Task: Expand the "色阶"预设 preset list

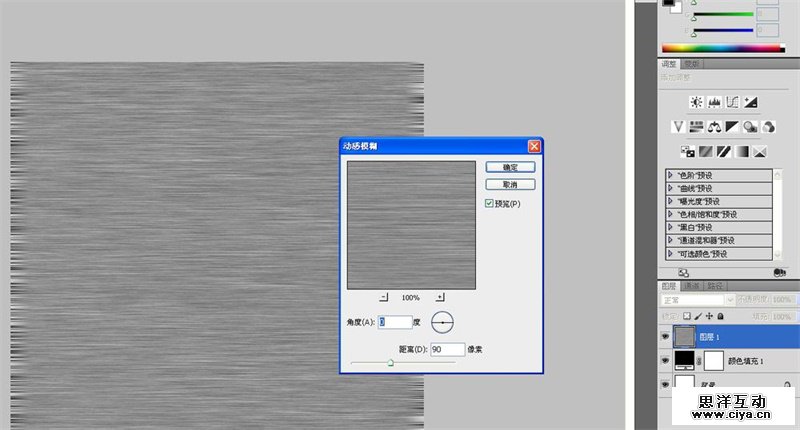Action: coord(670,175)
